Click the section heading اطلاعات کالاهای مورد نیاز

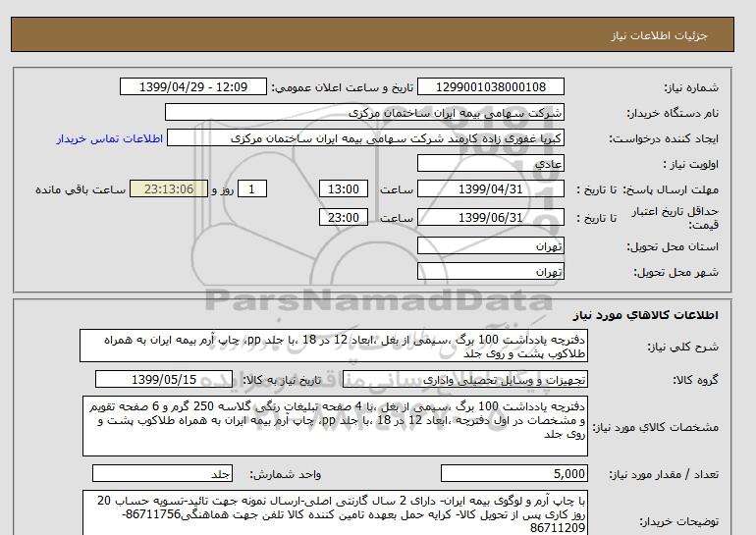coord(646,315)
